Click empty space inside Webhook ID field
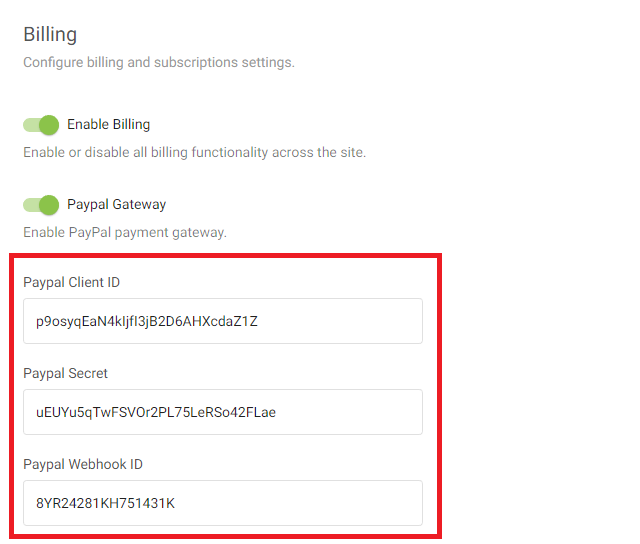Screen dimensions: 640x544 point(298,503)
